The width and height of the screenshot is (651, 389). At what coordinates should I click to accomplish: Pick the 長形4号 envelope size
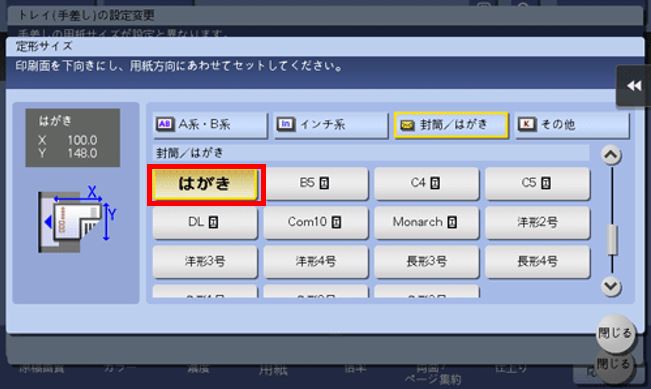(537, 261)
